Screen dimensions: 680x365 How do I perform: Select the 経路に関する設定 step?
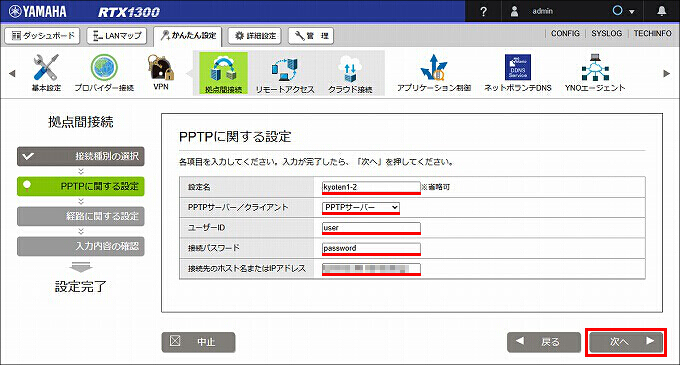click(x=81, y=216)
